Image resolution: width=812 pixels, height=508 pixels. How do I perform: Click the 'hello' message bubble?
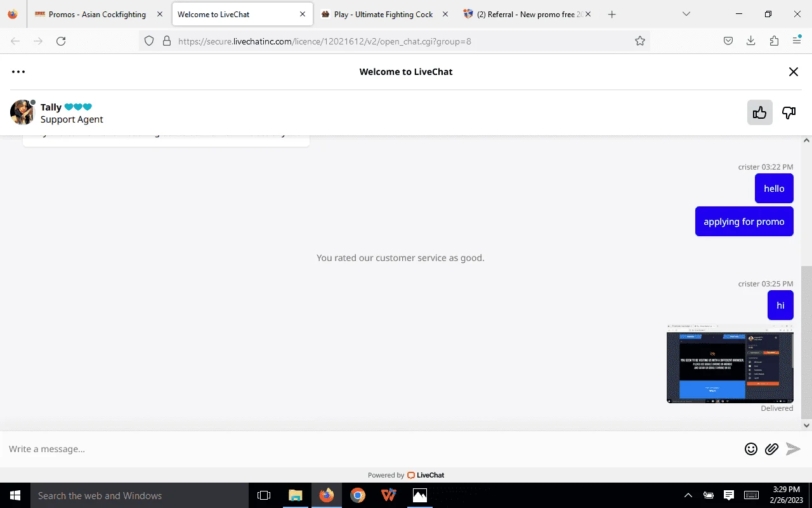tap(774, 189)
